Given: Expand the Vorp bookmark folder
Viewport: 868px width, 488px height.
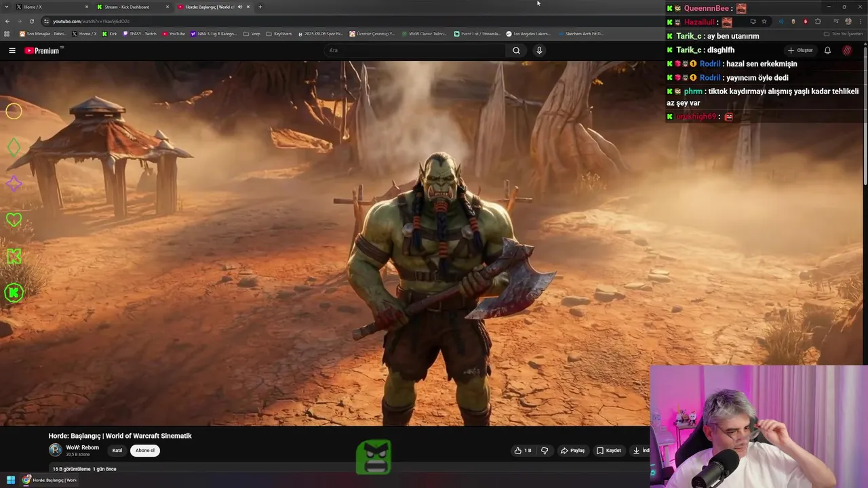Looking at the screenshot, I should point(252,33).
